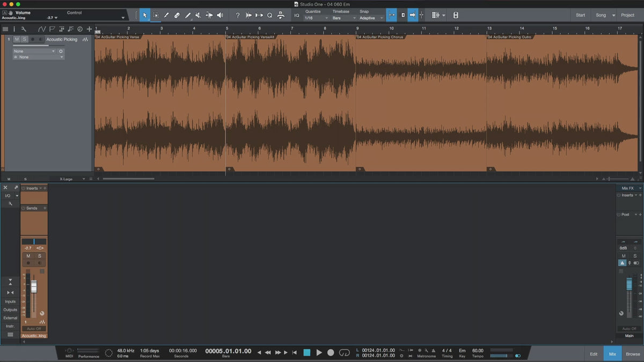Choose the Mute tool
The image size is (644, 362).
tap(198, 16)
